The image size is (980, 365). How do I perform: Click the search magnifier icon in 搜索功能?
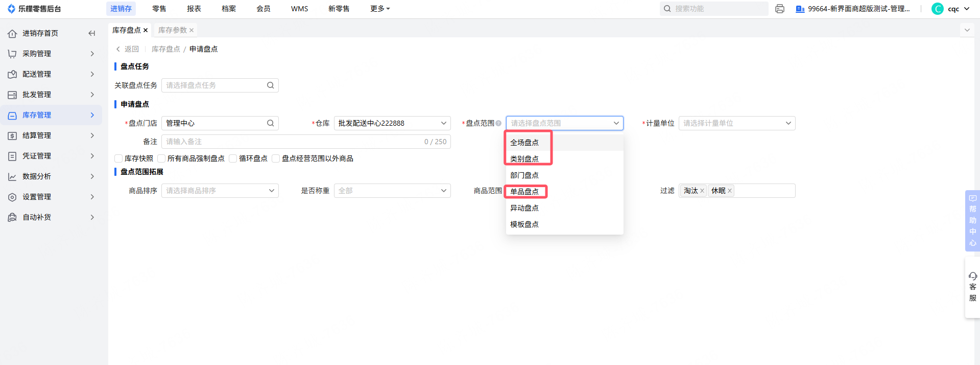[667, 9]
